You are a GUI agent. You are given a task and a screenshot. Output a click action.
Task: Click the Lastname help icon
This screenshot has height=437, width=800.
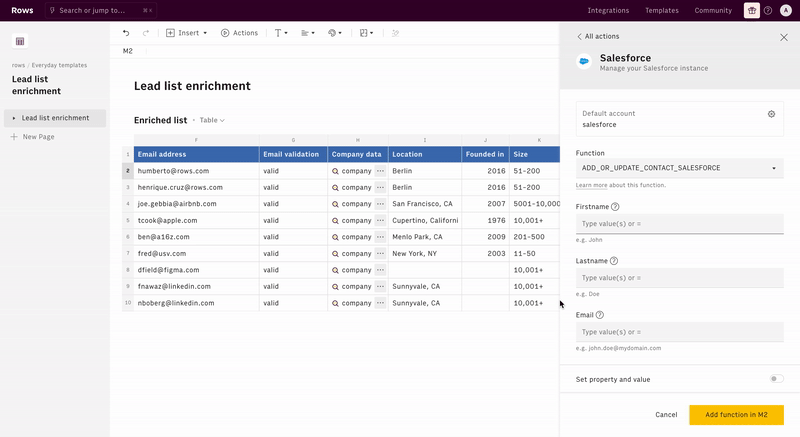pos(614,261)
